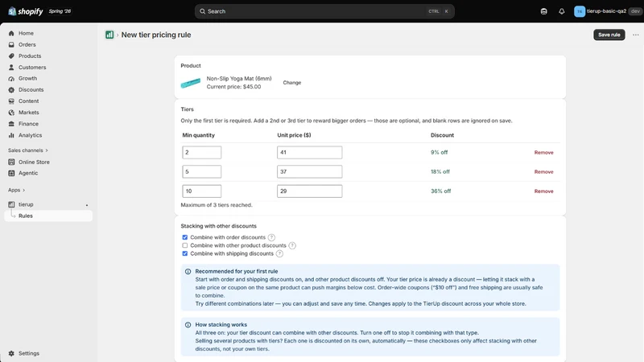Click the Shopify logo
644x362 pixels.
pos(26,11)
